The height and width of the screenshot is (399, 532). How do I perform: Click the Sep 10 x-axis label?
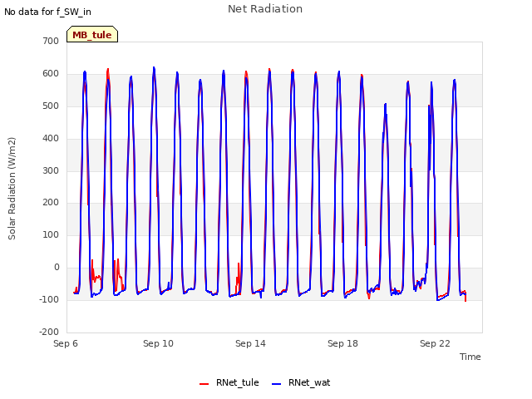(x=158, y=343)
